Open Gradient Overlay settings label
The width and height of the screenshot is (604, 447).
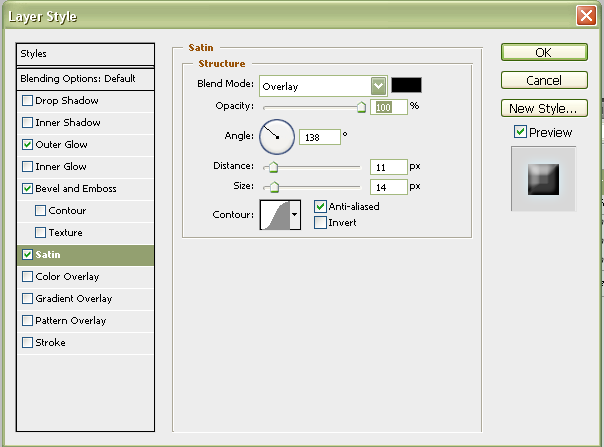click(74, 299)
